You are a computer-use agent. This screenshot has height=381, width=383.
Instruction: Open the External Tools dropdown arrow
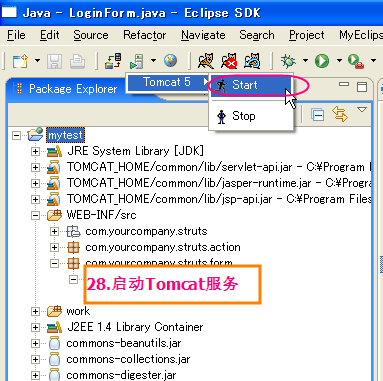[374, 61]
